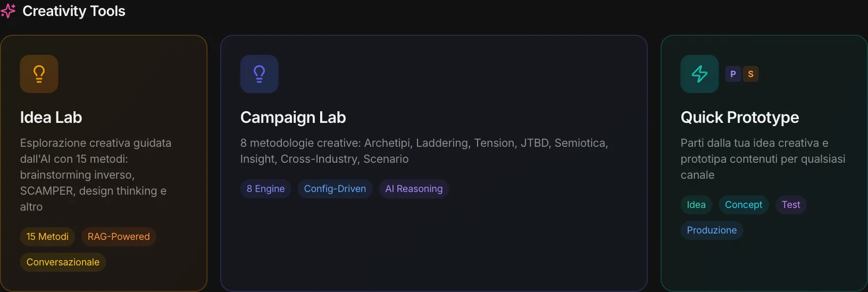Open the Quick Prototype card title

point(740,117)
